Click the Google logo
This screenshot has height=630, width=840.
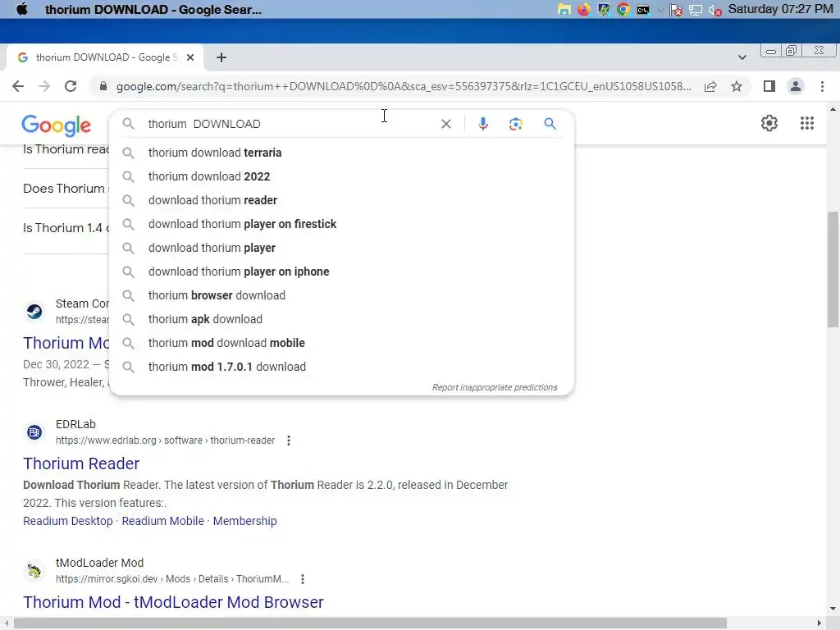[57, 126]
